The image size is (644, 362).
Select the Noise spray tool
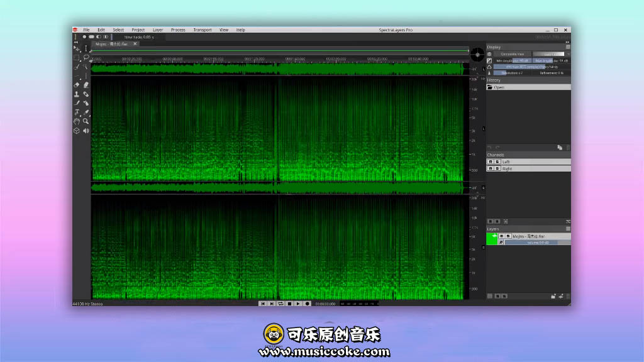[x=86, y=103]
